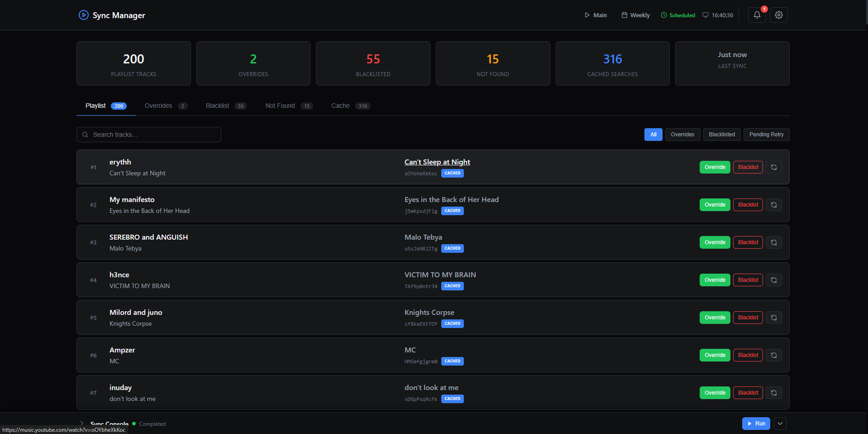
Task: Enable the Blacklisted filter
Action: point(721,135)
